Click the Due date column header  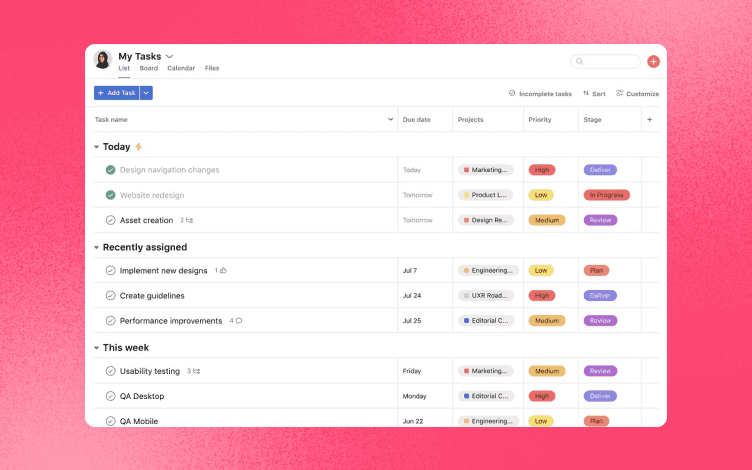pyautogui.click(x=416, y=119)
